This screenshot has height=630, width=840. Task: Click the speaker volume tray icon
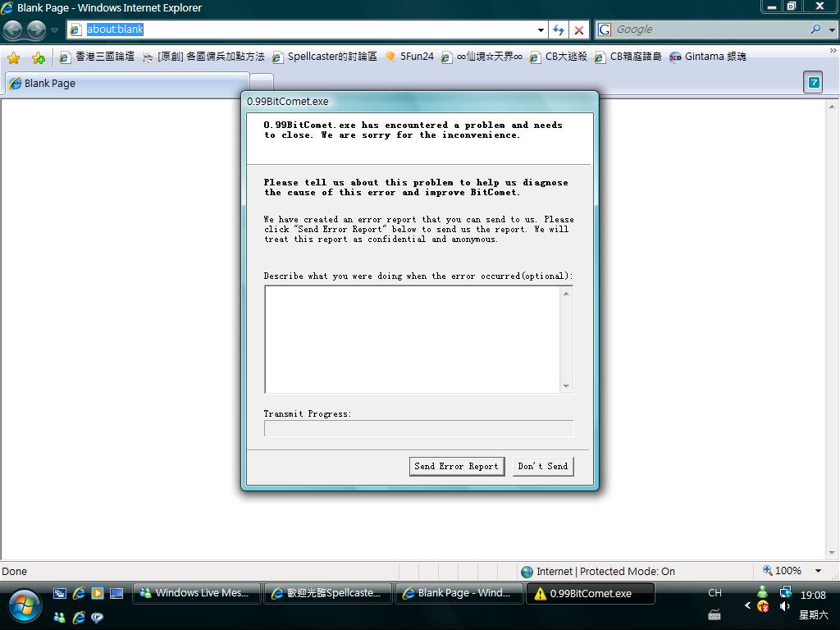[785, 606]
